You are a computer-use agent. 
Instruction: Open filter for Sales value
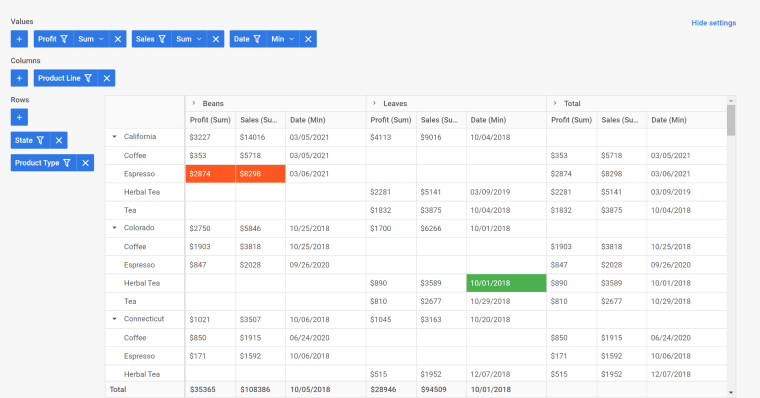coord(162,39)
